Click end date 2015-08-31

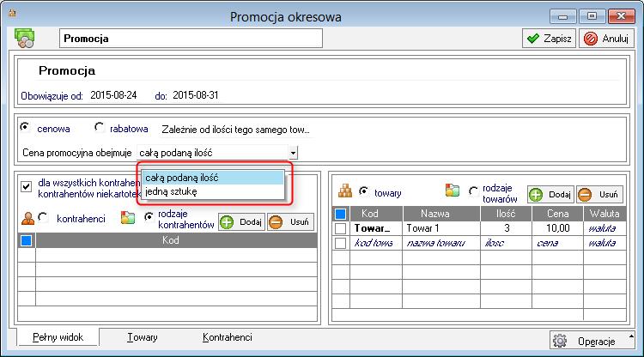coord(196,95)
